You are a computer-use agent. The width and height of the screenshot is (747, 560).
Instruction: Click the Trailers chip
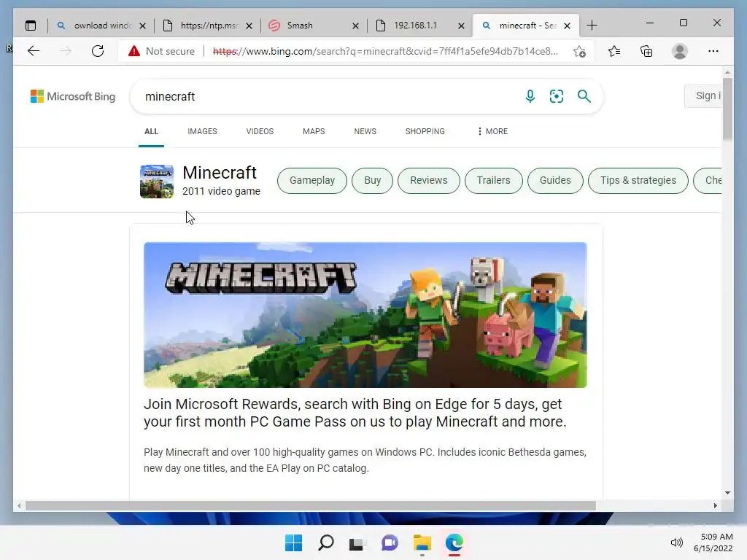click(x=494, y=181)
